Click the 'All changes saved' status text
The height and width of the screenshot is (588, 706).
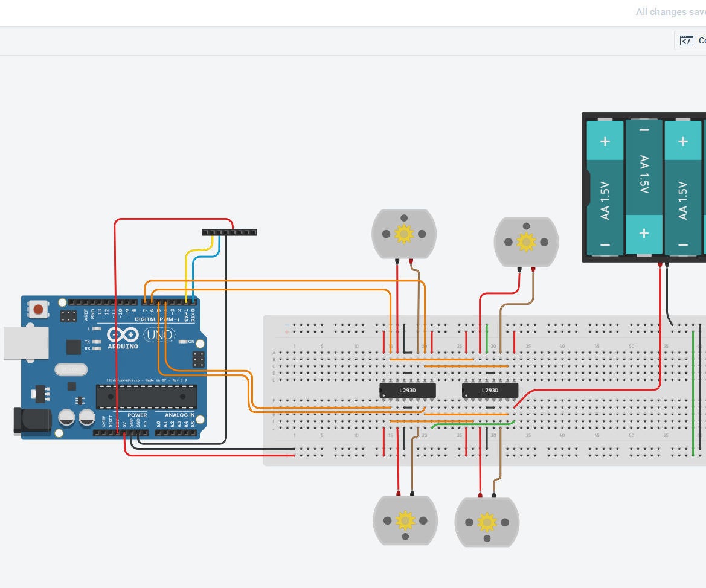669,11
